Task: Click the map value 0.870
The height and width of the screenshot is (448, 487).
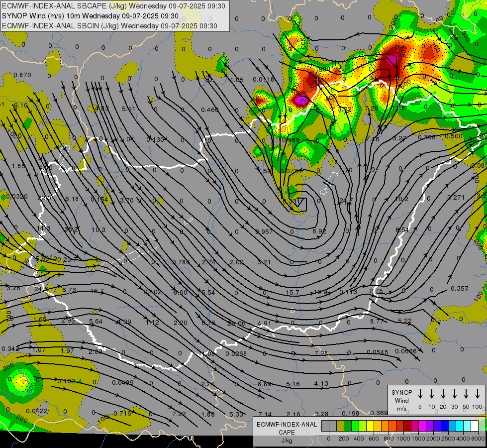Action: [22, 75]
